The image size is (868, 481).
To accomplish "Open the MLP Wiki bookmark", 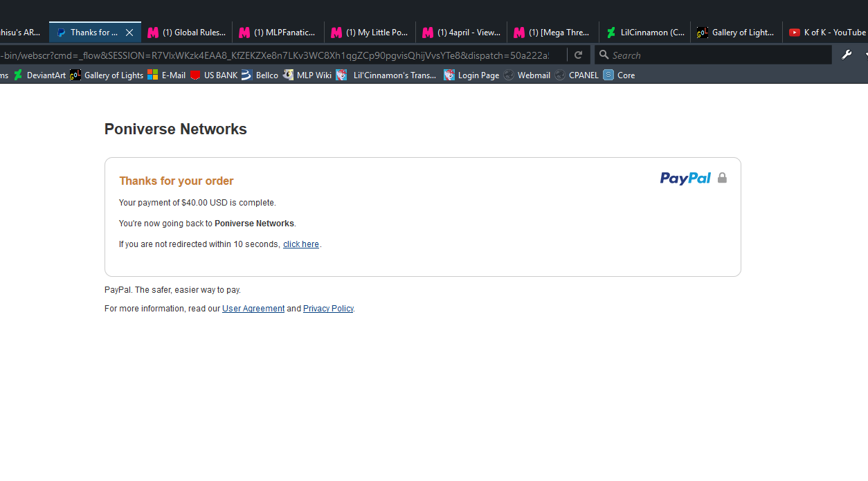I will pyautogui.click(x=307, y=75).
